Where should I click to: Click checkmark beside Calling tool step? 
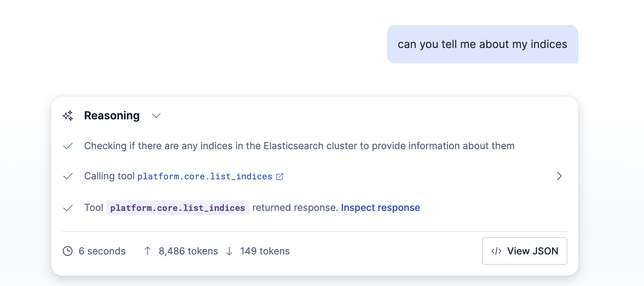pyautogui.click(x=68, y=176)
